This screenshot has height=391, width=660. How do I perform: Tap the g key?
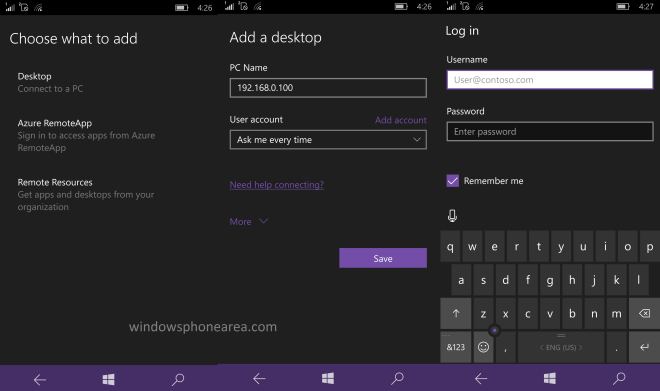550,280
